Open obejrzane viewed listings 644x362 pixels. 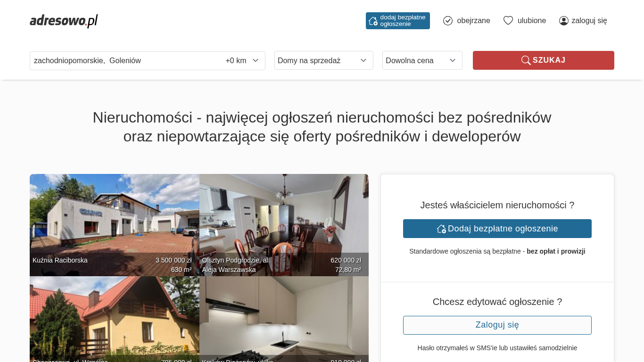(473, 21)
